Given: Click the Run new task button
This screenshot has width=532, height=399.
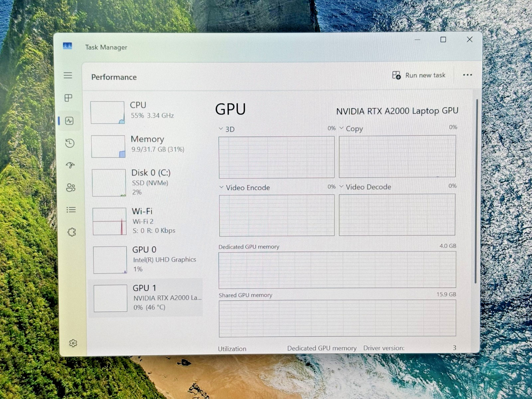Looking at the screenshot, I should click(419, 75).
